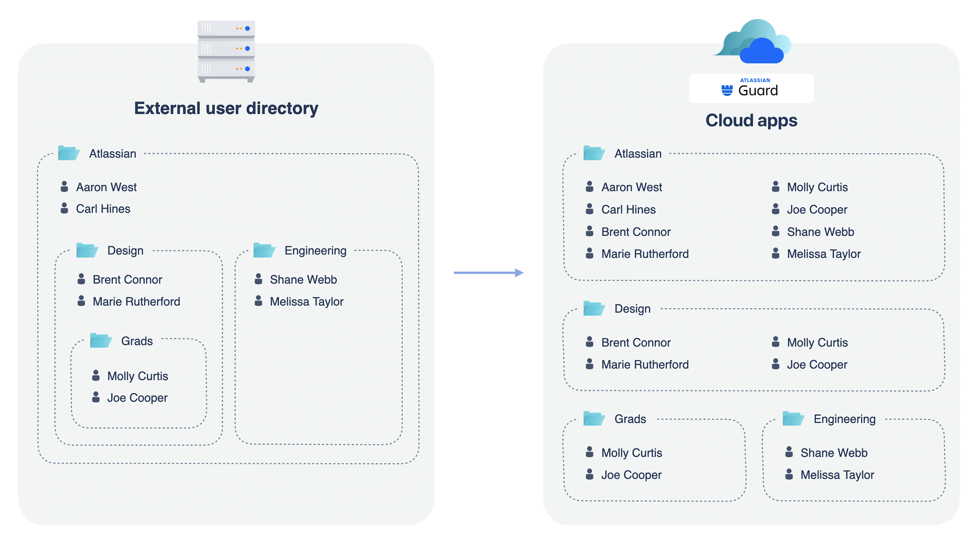This screenshot has height=542, width=980.
Task: Click the 'Engineering' group label in External user directory
Action: click(x=316, y=251)
